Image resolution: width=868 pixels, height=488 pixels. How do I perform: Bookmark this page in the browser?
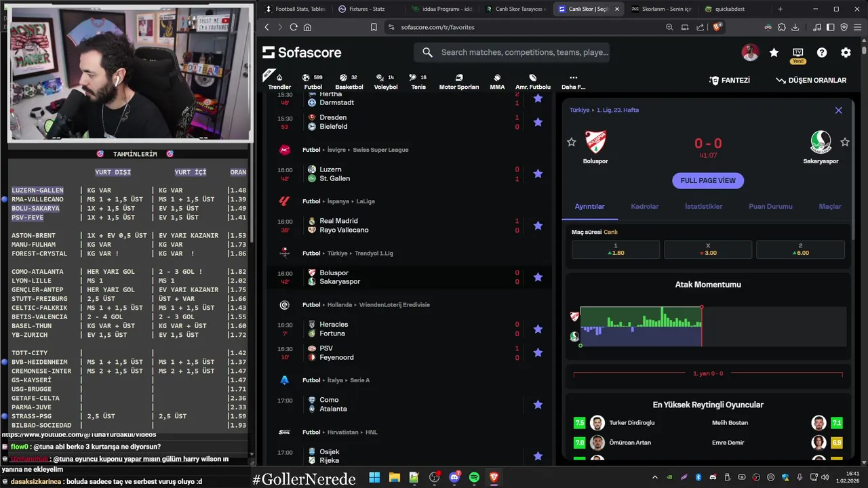click(x=374, y=27)
